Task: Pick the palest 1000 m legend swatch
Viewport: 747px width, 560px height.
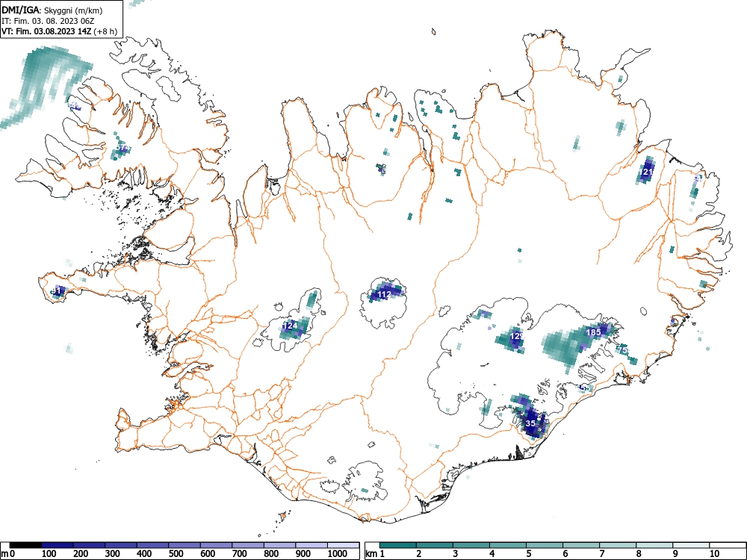Action: [344, 545]
